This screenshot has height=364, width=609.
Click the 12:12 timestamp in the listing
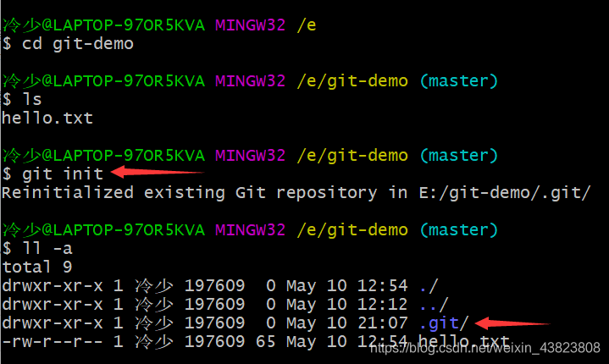pos(386,304)
